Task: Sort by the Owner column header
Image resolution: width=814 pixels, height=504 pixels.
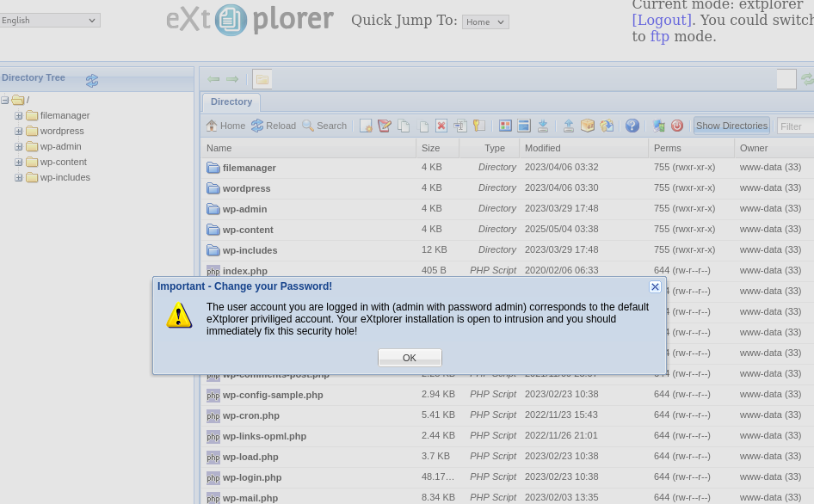Action: coord(774,148)
